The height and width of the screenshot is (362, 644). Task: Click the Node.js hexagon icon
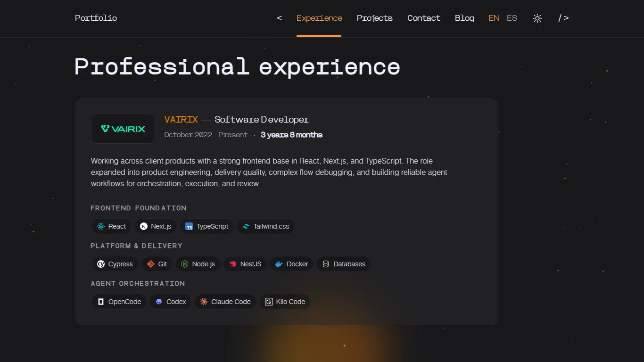pyautogui.click(x=185, y=264)
